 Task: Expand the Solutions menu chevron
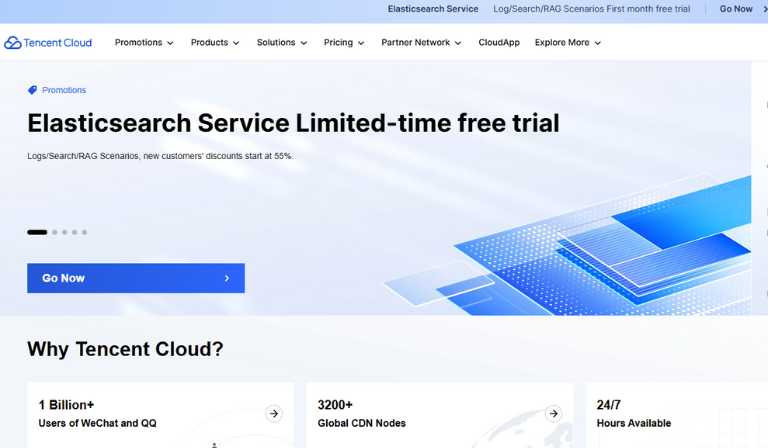[x=304, y=43]
